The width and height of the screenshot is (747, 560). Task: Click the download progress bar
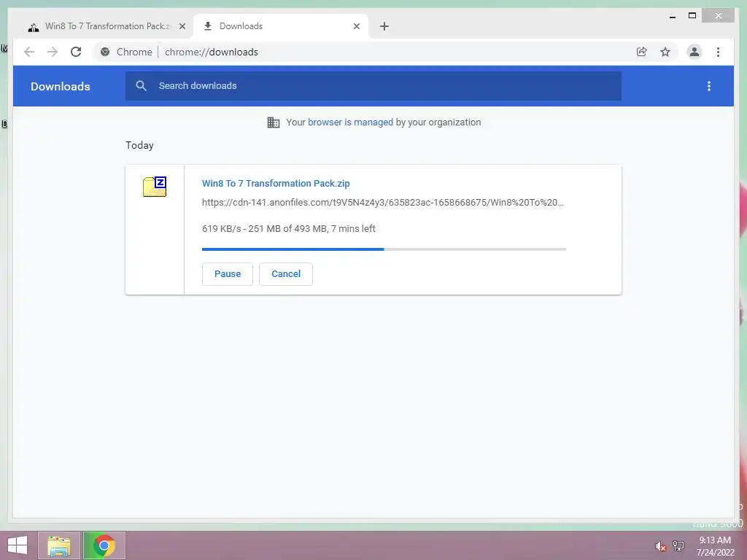coord(384,249)
